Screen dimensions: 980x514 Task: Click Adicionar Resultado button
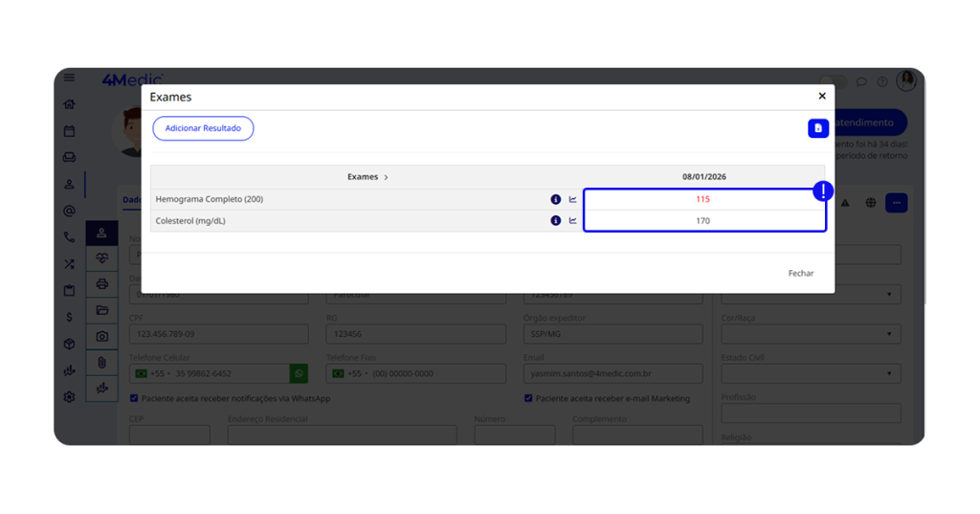pos(203,128)
